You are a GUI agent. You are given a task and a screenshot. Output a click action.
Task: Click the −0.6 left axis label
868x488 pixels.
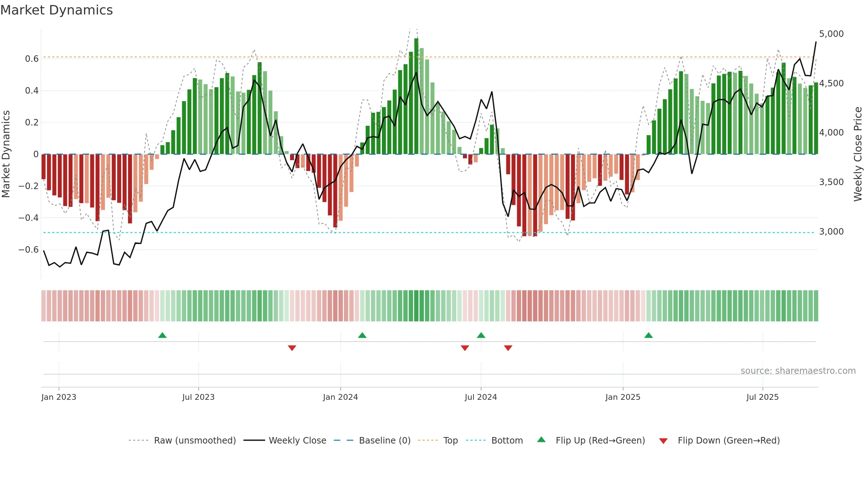[x=29, y=249]
